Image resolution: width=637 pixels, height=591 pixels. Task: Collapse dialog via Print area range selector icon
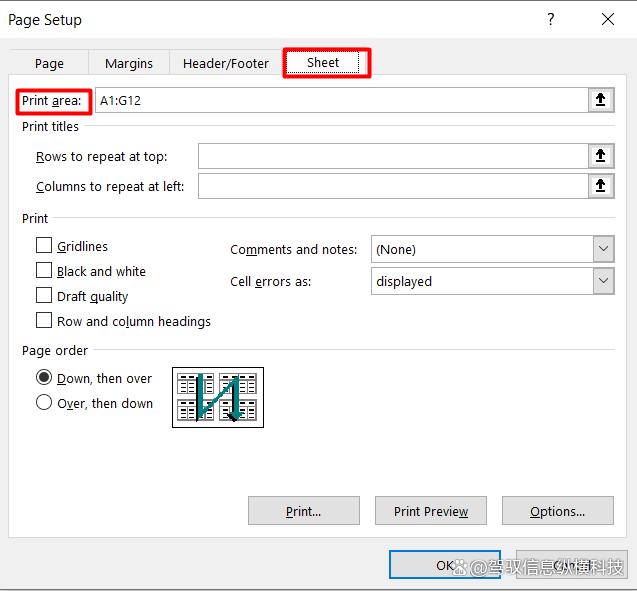(601, 100)
